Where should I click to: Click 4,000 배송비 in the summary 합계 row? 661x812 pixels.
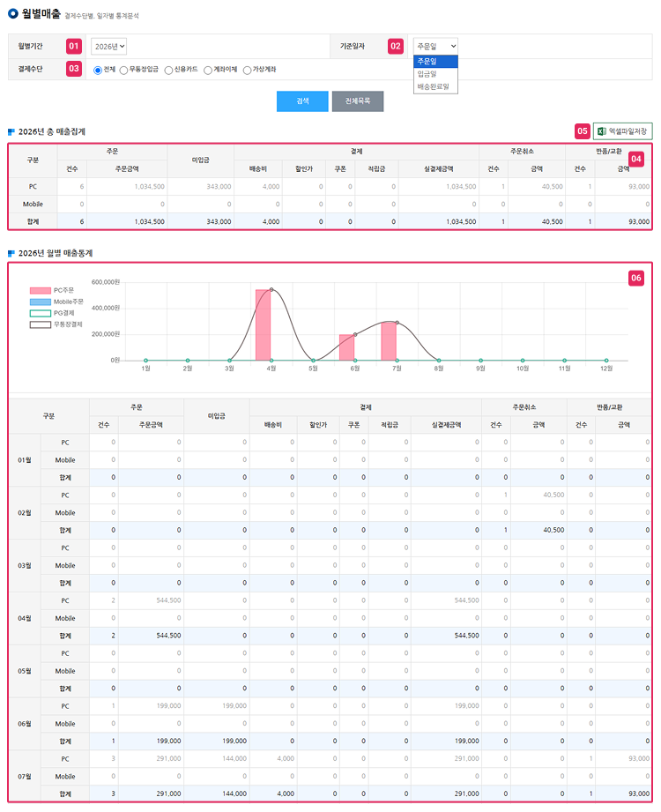[271, 221]
